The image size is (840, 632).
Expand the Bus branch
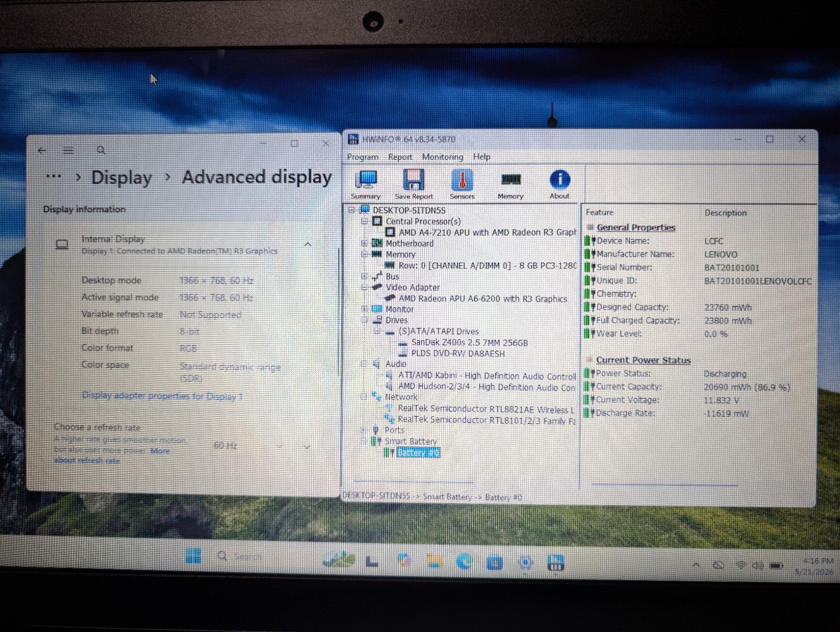tap(364, 276)
